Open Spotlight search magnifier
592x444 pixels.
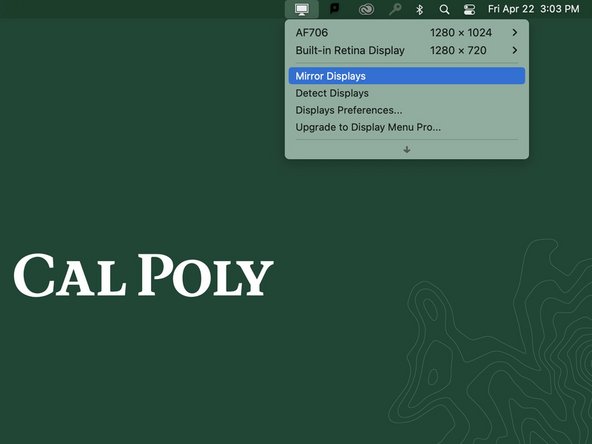(x=444, y=9)
